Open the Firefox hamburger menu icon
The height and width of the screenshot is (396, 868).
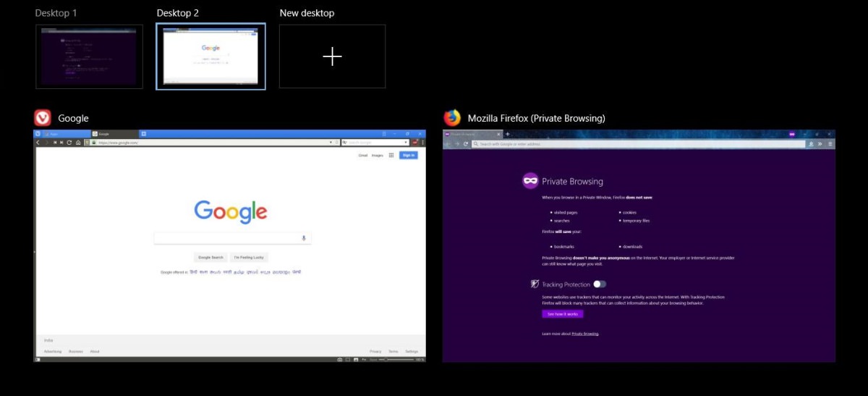830,144
